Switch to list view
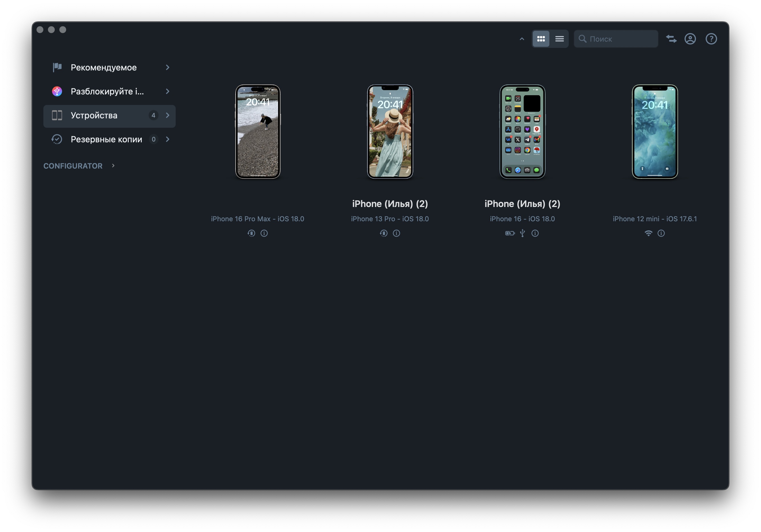Image resolution: width=761 pixels, height=532 pixels. click(x=559, y=39)
